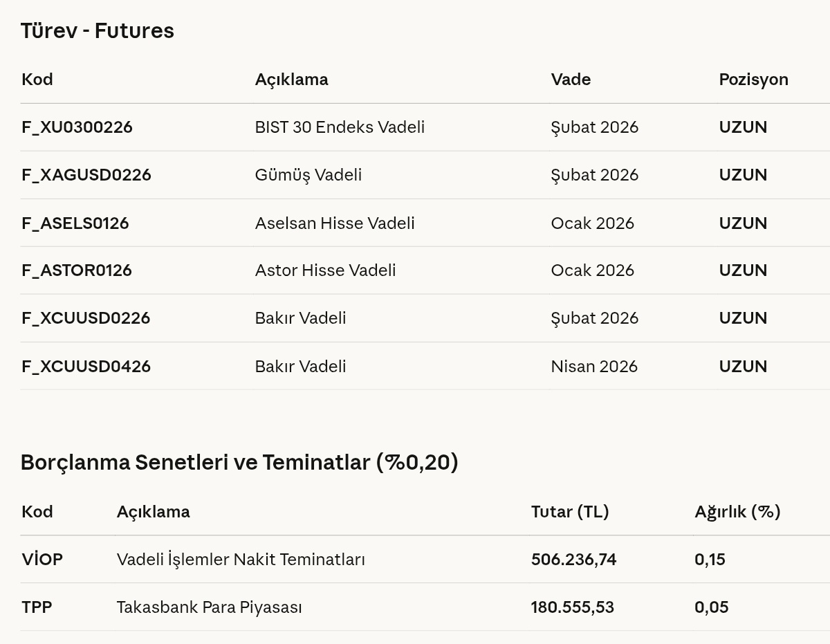Screen dimensions: 830x644
Task: Select Aselsan Hisse Vadeli description
Action: click(335, 223)
